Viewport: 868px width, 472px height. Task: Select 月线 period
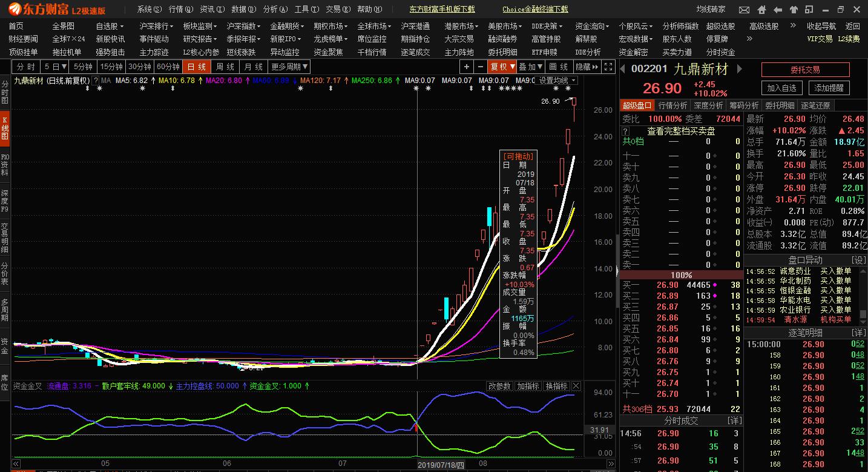pos(254,67)
